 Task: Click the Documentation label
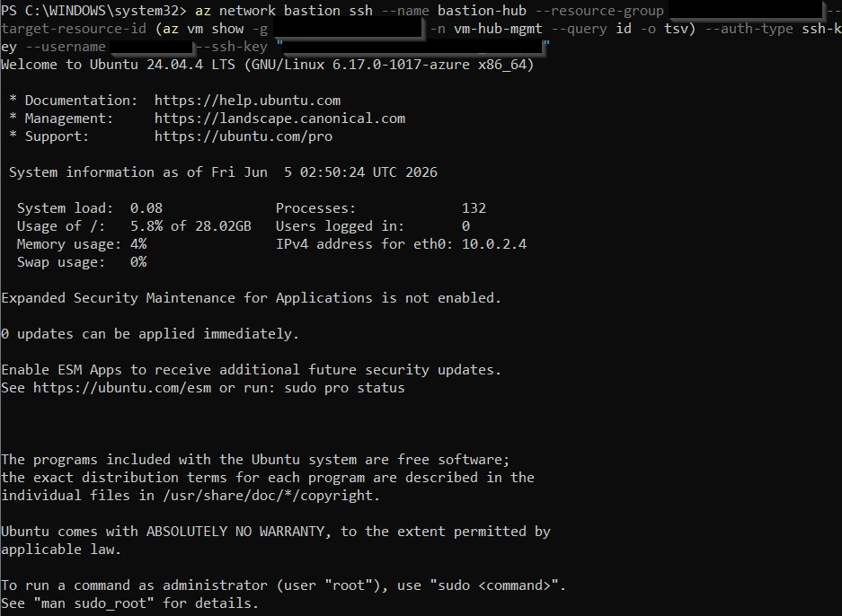81,101
